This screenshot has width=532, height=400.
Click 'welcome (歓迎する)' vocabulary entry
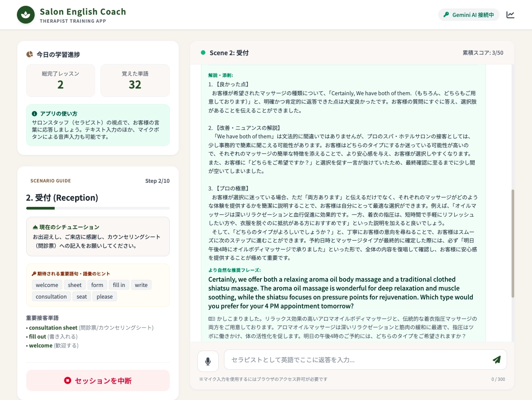point(52,345)
